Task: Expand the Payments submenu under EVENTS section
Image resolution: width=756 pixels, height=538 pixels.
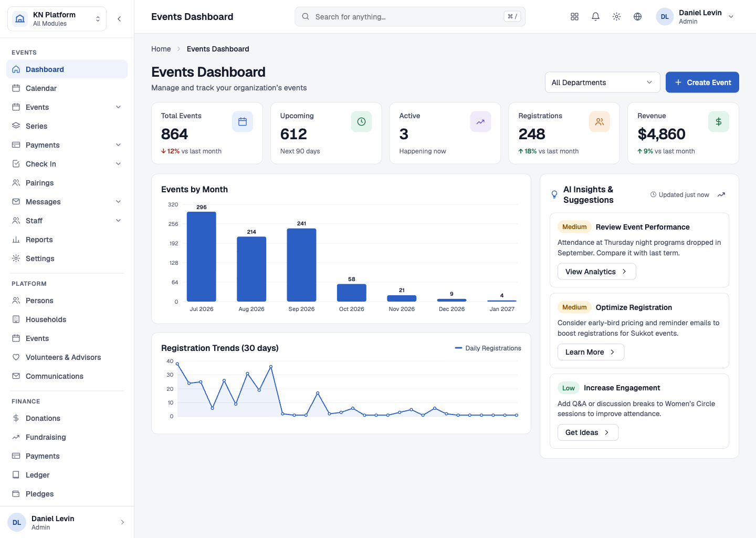Action: click(x=118, y=145)
